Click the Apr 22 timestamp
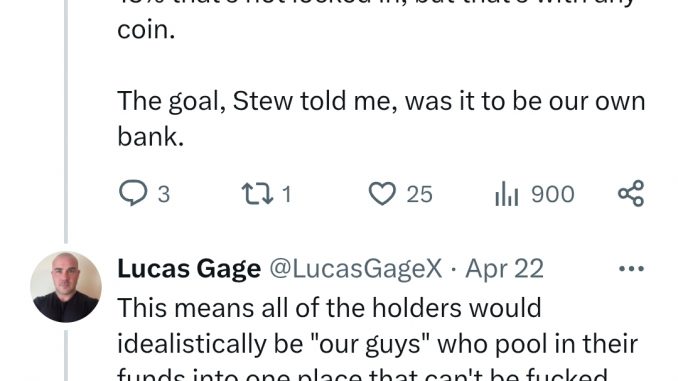The height and width of the screenshot is (381, 678). coord(504,269)
